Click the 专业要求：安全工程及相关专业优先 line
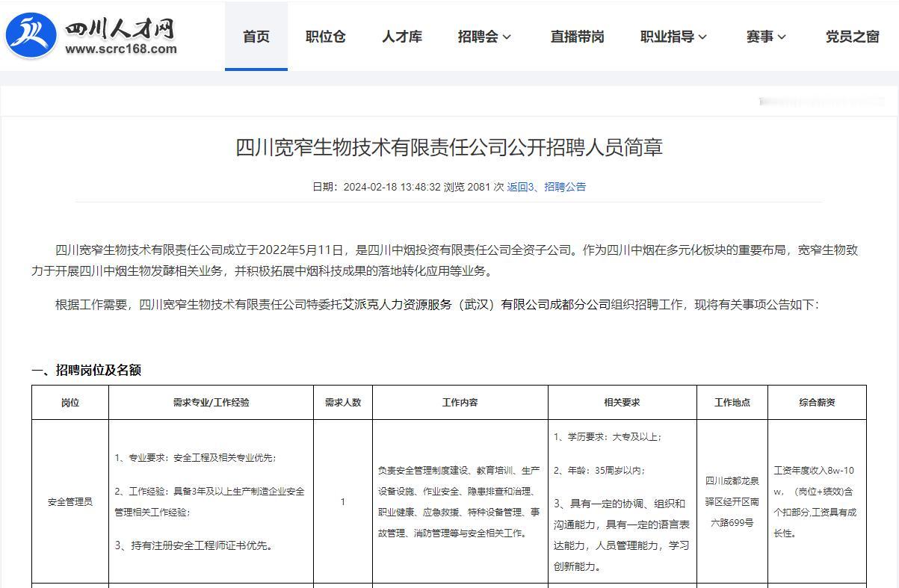Screen dimensions: 899x588 pyautogui.click(x=195, y=457)
